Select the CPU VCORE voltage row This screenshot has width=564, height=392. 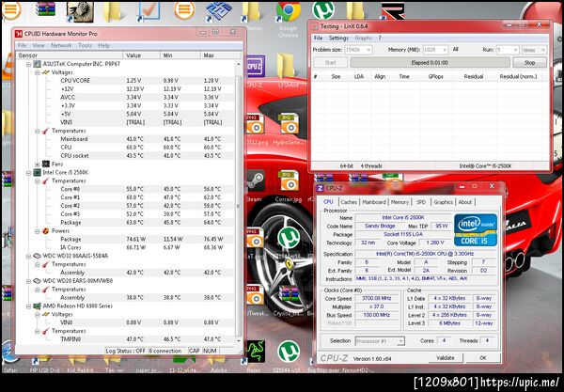tap(125, 81)
